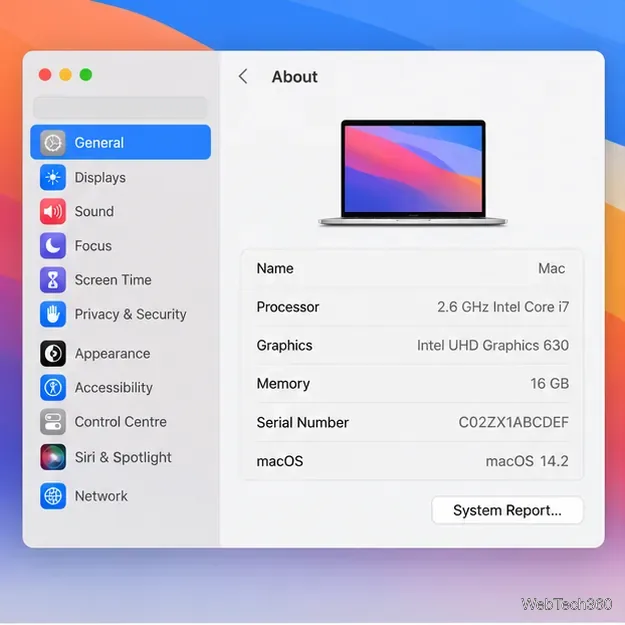Image resolution: width=625 pixels, height=625 pixels.
Task: Open Privacy & Security label
Action: coord(130,314)
